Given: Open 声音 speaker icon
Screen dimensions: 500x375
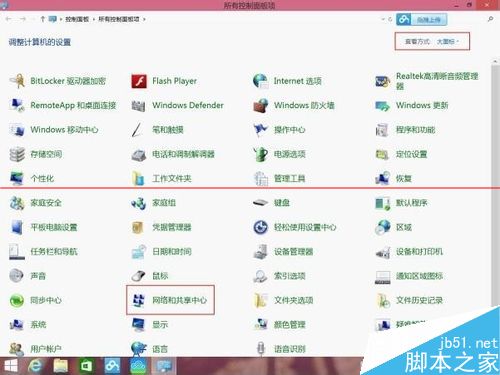Looking at the screenshot, I should tap(17, 276).
